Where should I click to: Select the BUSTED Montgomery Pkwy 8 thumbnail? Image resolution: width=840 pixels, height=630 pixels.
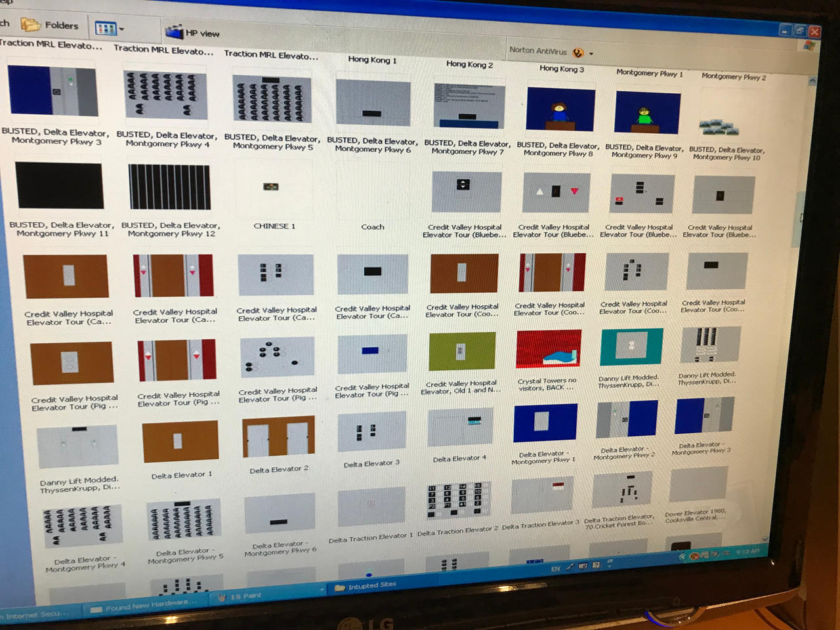(x=560, y=110)
